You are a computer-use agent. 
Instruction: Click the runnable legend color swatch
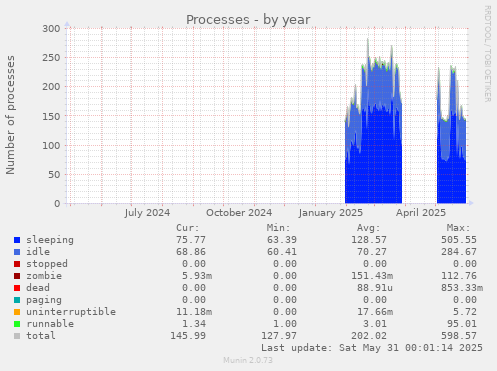coord(17,324)
